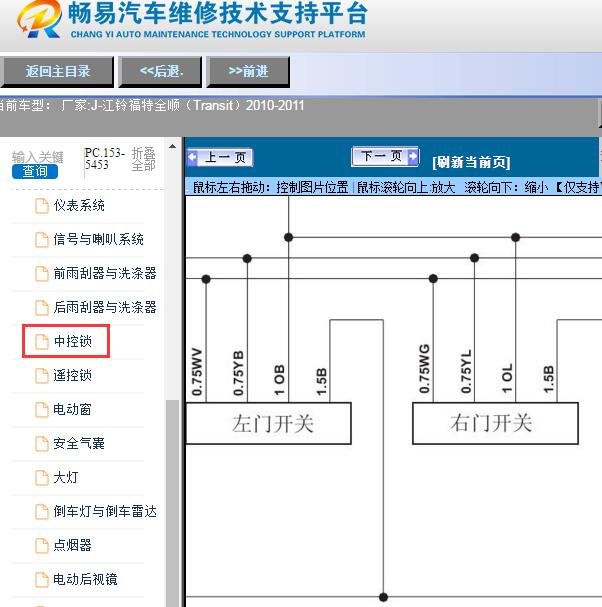Click the 0.75WG wire label
This screenshot has width=602, height=607.
424,369
